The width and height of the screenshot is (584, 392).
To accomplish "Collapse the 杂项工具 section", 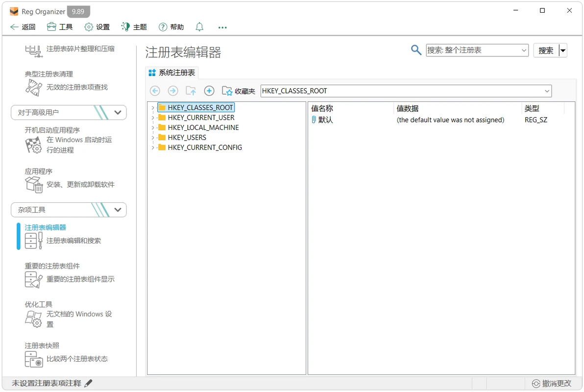I will pyautogui.click(x=69, y=210).
